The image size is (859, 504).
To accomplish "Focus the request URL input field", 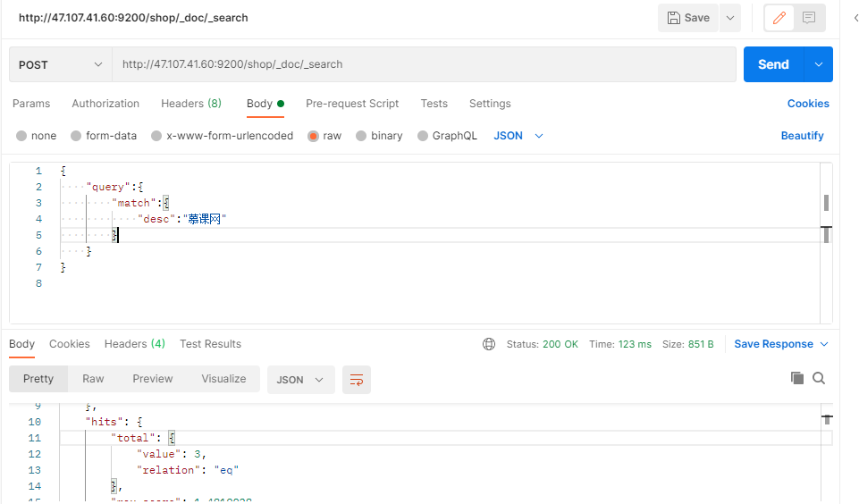I will pyautogui.click(x=424, y=64).
